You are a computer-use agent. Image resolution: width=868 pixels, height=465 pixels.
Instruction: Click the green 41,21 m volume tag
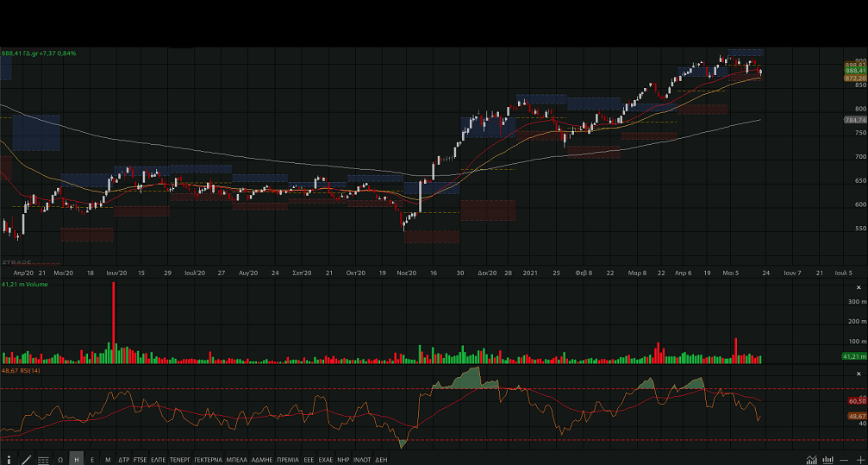coord(854,356)
